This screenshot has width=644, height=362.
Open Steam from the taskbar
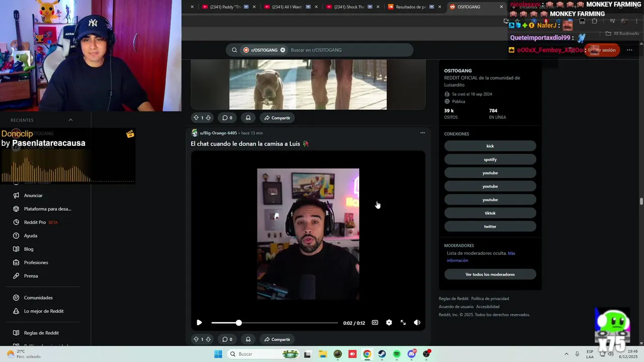(382, 354)
